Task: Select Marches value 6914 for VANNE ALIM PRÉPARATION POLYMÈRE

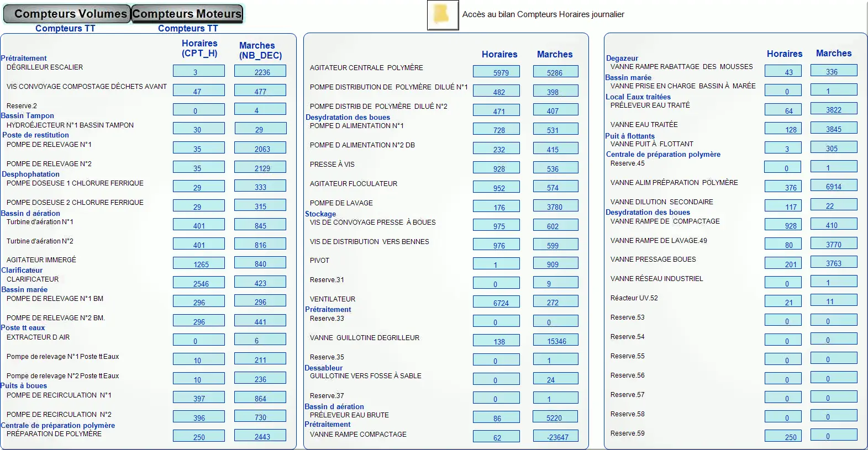Action: [834, 186]
